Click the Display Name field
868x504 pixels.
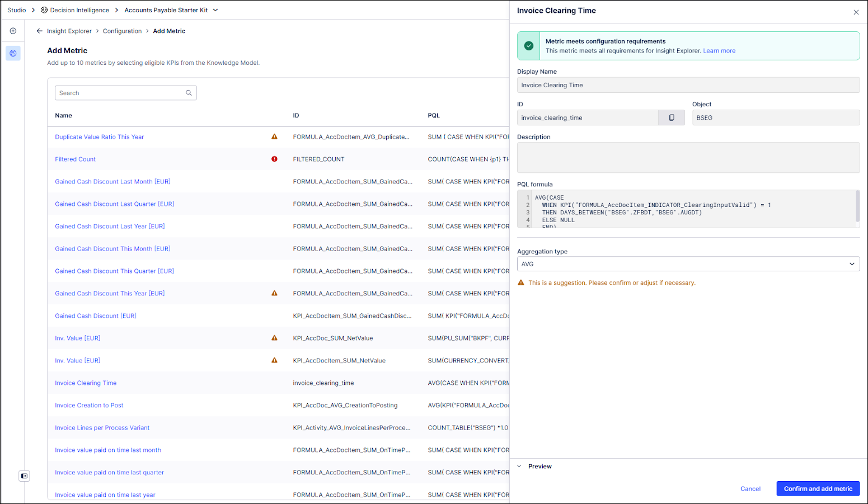click(688, 85)
